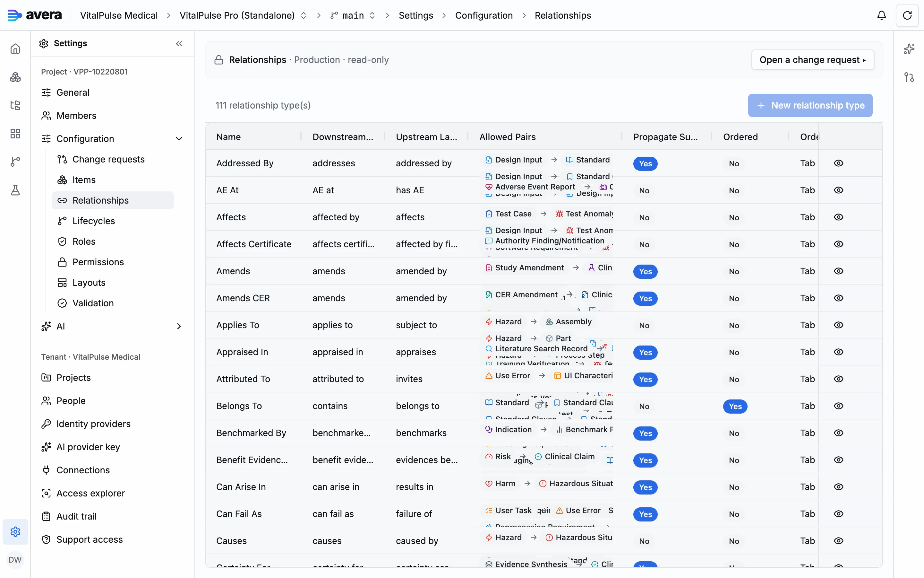The width and height of the screenshot is (924, 578).
Task: Click New relationship type button
Action: 810,105
